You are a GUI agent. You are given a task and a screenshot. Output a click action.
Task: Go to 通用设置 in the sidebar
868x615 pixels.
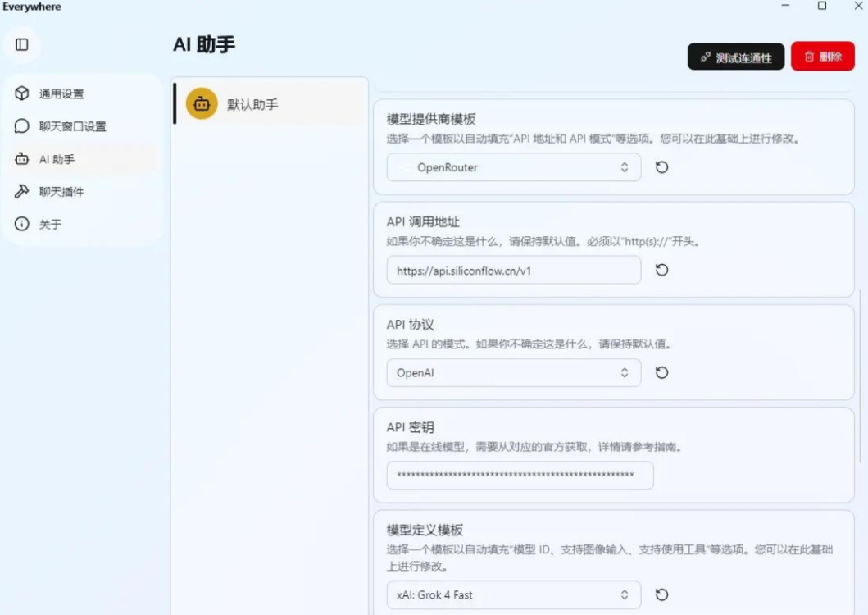61,93
